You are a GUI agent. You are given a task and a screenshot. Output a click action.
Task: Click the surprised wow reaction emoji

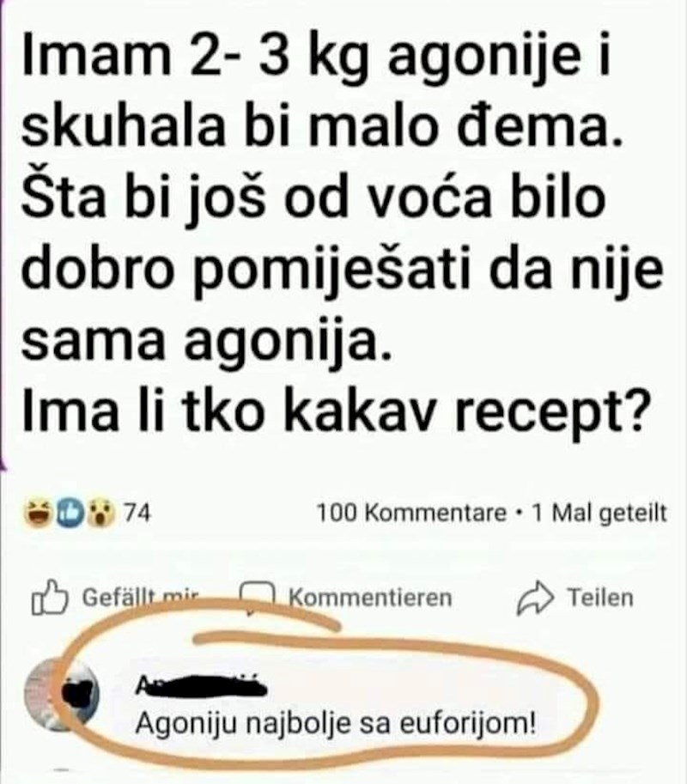coord(101,514)
